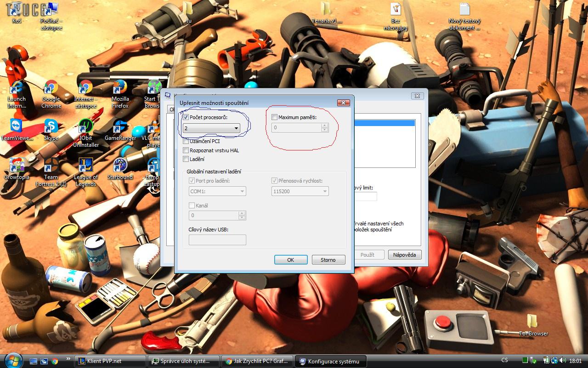Open the processor count dropdown showing 2
The height and width of the screenshot is (368, 588).
(x=211, y=128)
